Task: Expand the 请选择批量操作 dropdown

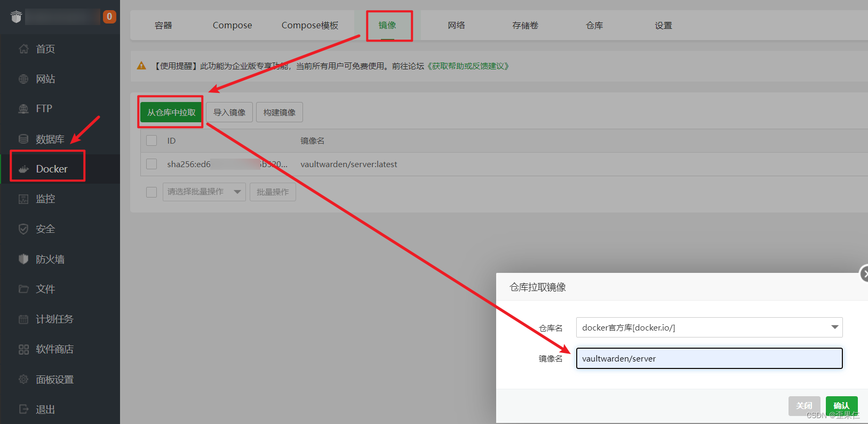Action: (x=204, y=192)
